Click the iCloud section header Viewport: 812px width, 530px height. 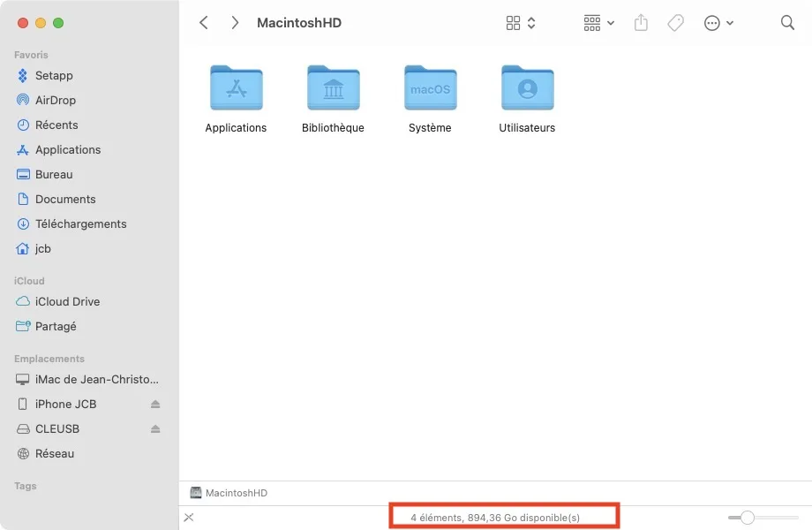29,281
